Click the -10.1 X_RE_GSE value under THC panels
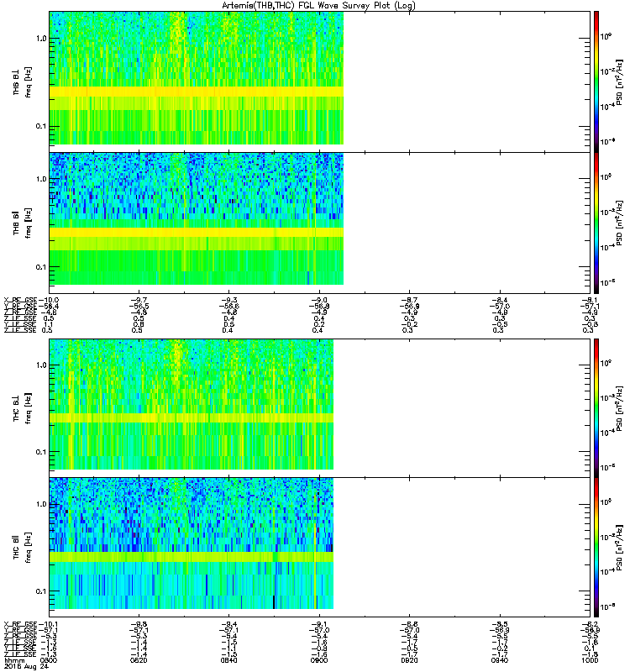The width and height of the screenshot is (630, 672). [x=49, y=624]
